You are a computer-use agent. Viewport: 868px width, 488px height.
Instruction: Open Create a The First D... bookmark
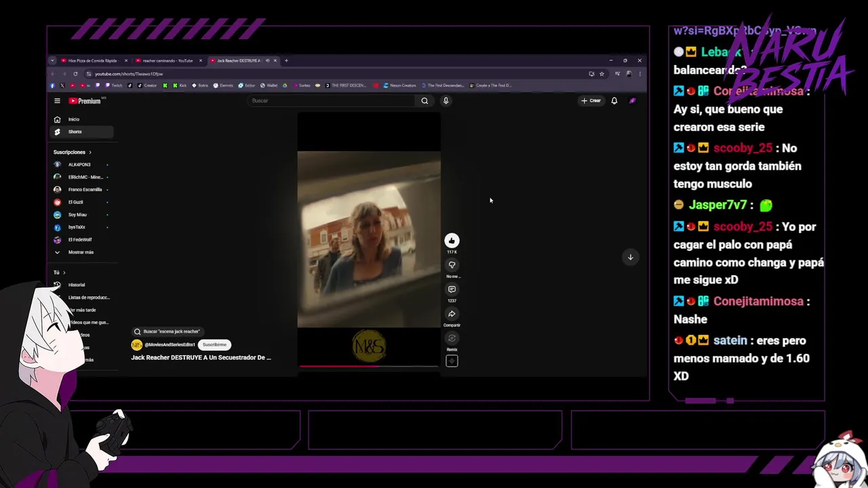click(492, 85)
